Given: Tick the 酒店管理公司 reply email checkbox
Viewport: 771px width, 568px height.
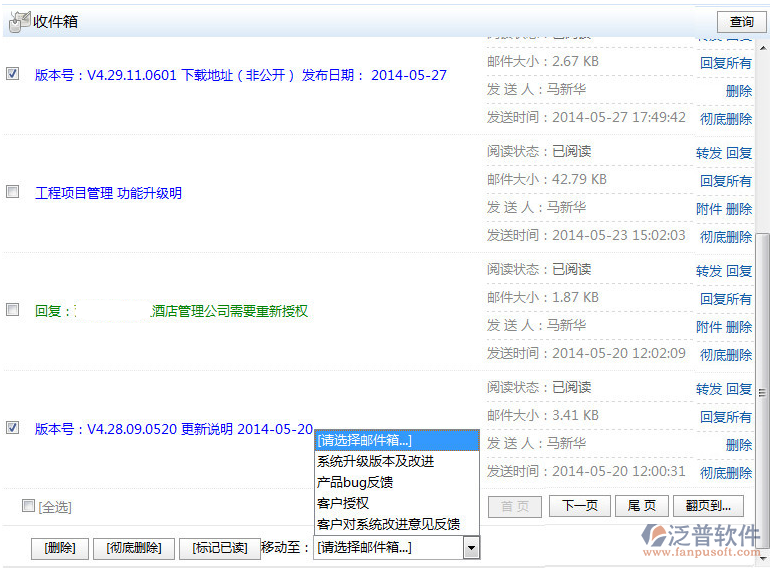Looking at the screenshot, I should [x=13, y=310].
